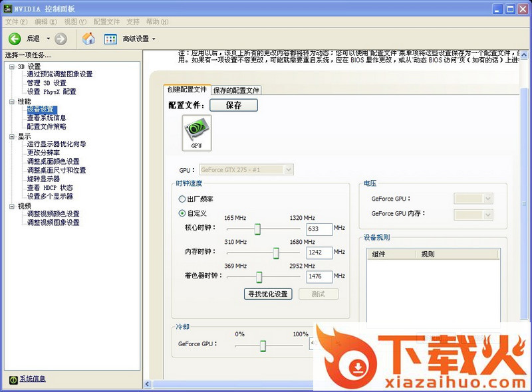This screenshot has width=532, height=392.
Task: Select 配置文件策略 in the tree
Action: (x=47, y=127)
